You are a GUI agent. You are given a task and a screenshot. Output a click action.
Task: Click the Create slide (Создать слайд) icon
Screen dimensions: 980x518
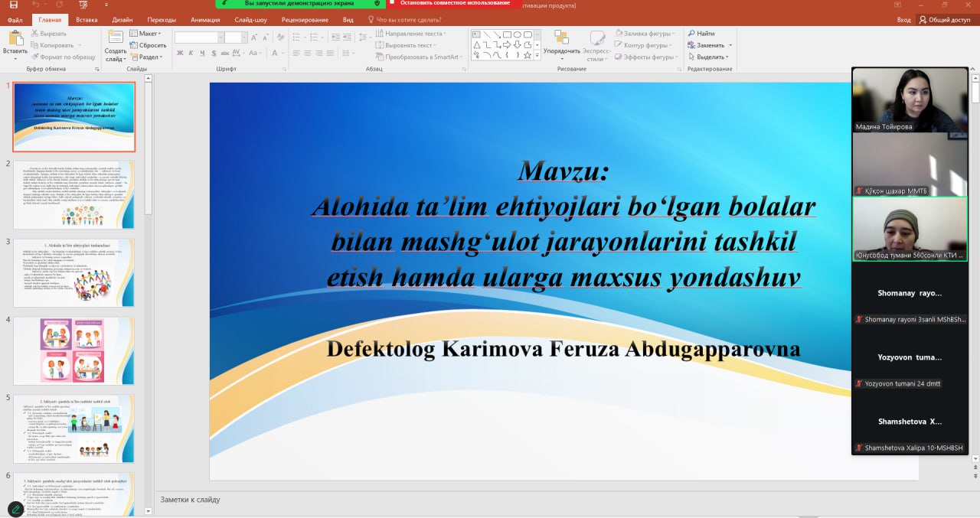click(116, 40)
